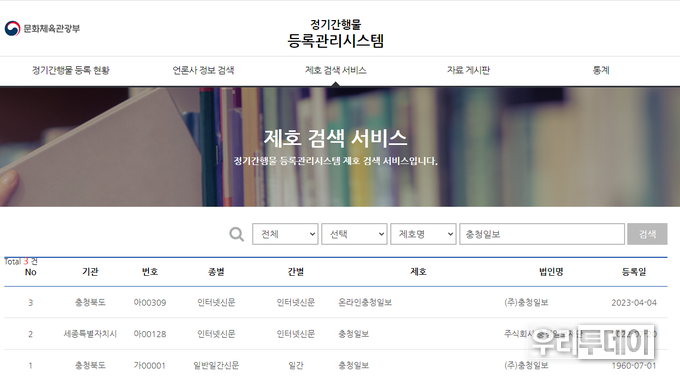This screenshot has height=380, width=680.
Task: Click the 문화체육관광부 ministry logo
Action: click(42, 29)
